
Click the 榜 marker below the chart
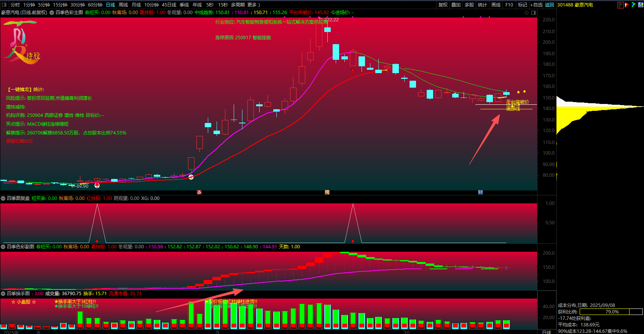tap(327, 192)
